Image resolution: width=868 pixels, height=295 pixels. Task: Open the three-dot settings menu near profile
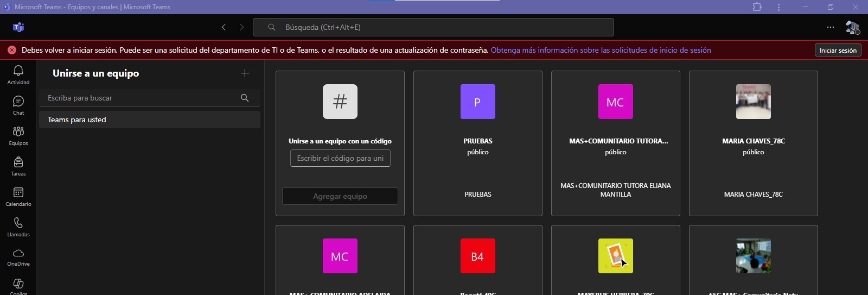click(831, 27)
